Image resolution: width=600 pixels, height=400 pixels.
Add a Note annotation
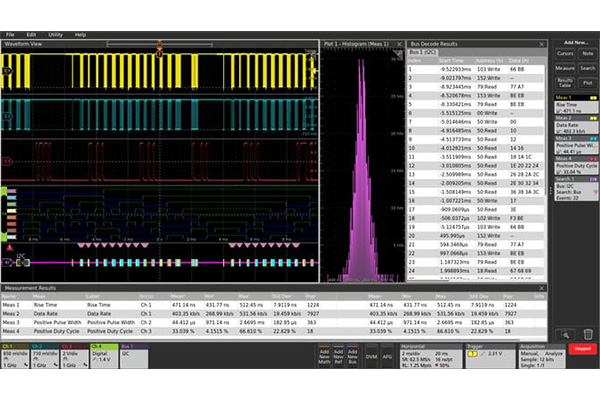pos(587,53)
